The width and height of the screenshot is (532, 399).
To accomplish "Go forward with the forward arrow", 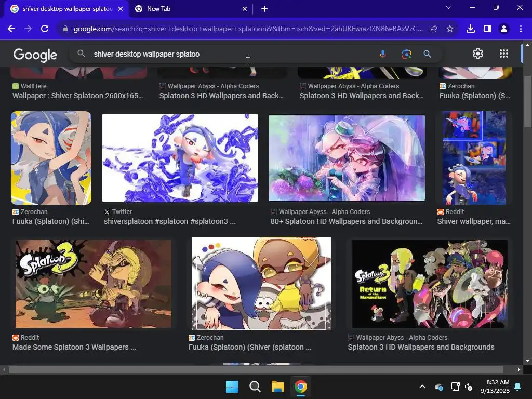I will point(28,29).
